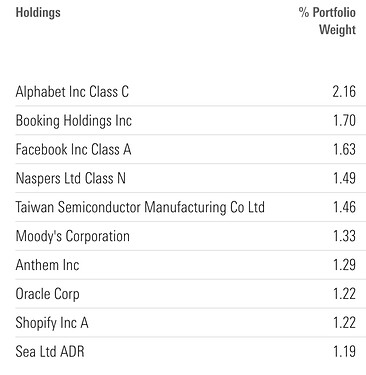Open the Oracle Corp holding
This screenshot has width=366, height=375.
point(47,294)
